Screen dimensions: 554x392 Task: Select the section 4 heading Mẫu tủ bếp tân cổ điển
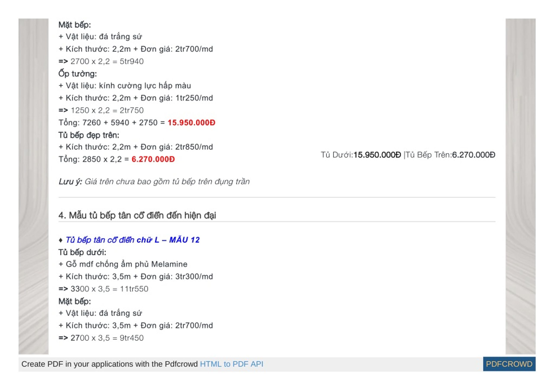click(137, 215)
